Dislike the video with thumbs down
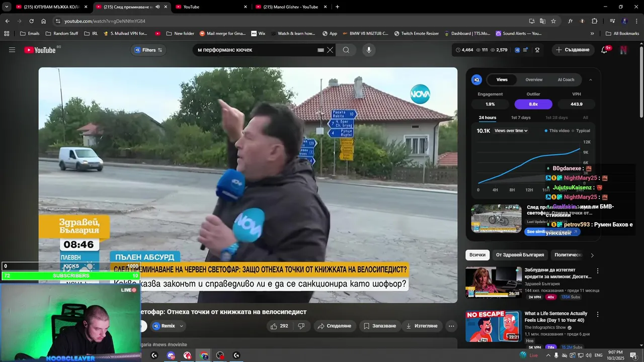This screenshot has width=644, height=362. (x=301, y=326)
